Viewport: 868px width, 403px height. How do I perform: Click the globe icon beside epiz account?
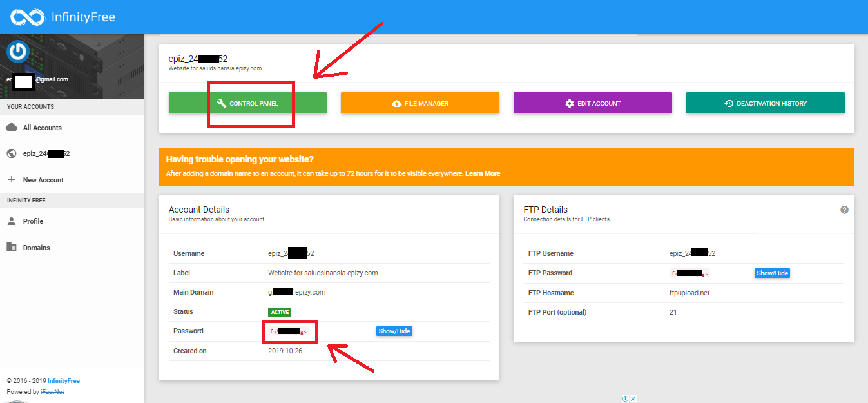pos(11,153)
